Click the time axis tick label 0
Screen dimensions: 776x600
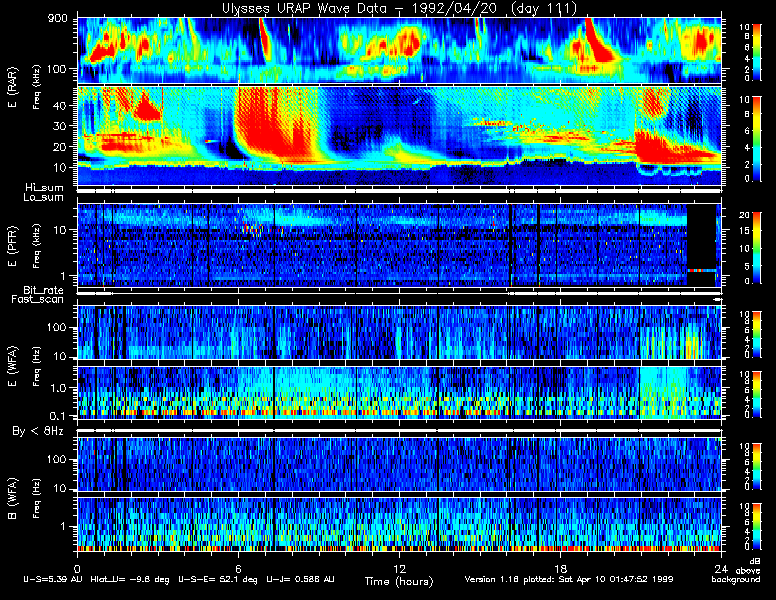point(77,568)
